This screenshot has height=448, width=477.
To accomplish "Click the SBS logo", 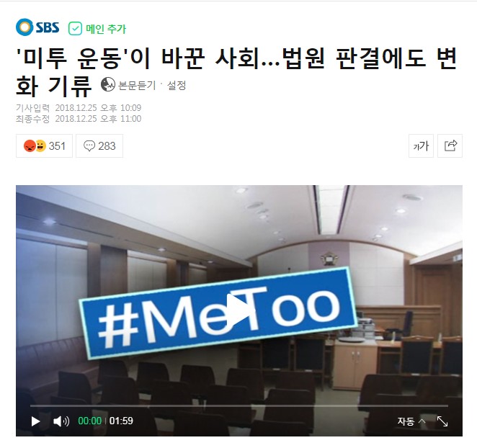I will coord(37,27).
